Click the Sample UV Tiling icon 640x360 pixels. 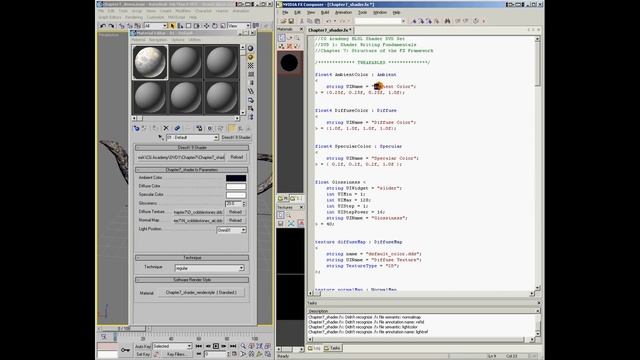pos(251,74)
